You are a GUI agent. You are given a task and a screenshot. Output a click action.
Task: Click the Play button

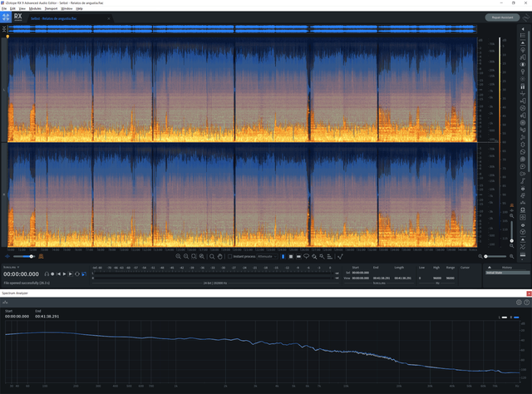coord(65,273)
